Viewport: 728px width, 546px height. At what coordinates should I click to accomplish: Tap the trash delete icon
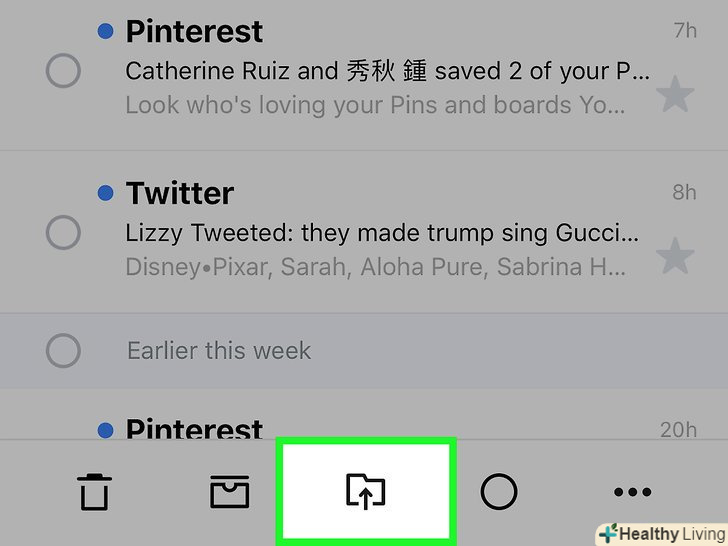(x=95, y=492)
